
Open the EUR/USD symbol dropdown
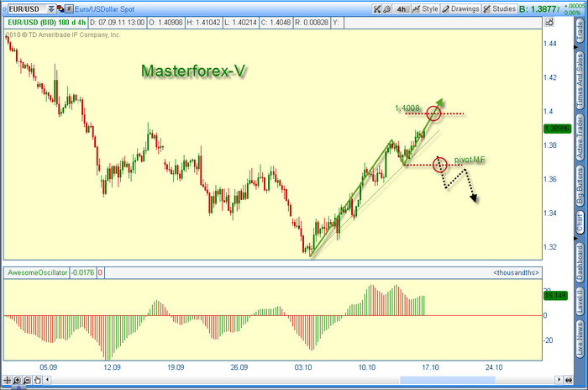(51, 9)
